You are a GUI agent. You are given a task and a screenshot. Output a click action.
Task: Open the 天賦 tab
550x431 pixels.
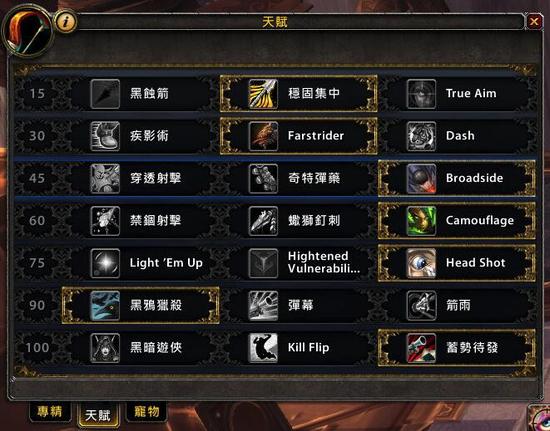98,415
